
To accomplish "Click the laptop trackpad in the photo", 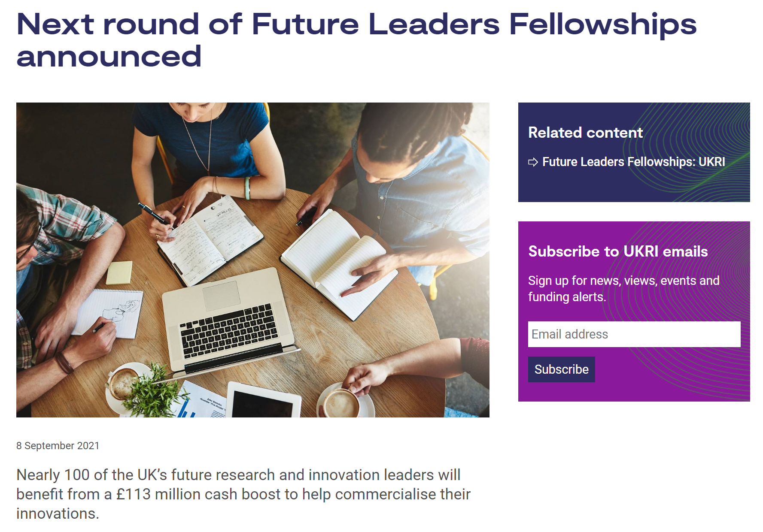I will [x=222, y=295].
